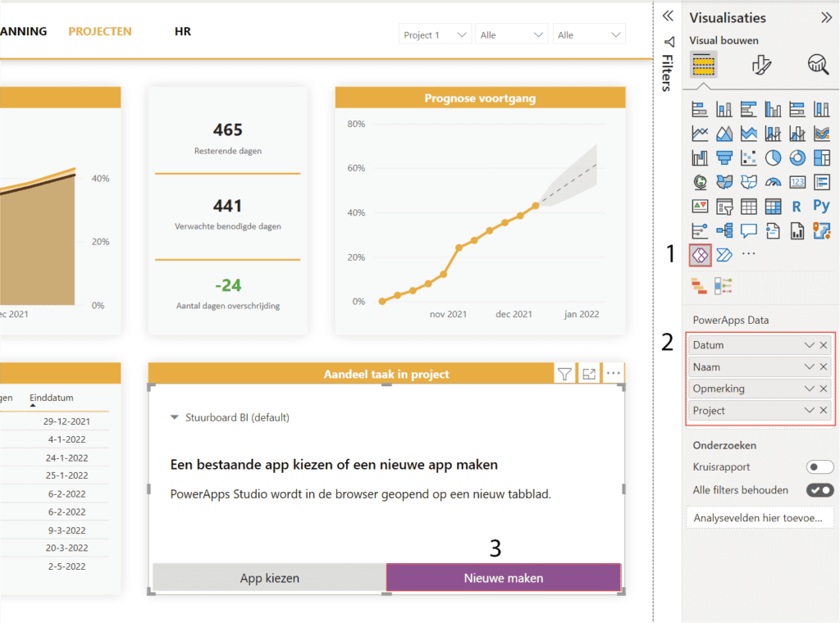Image resolution: width=840 pixels, height=623 pixels.
Task: Switch to the HR page tab
Action: [183, 31]
